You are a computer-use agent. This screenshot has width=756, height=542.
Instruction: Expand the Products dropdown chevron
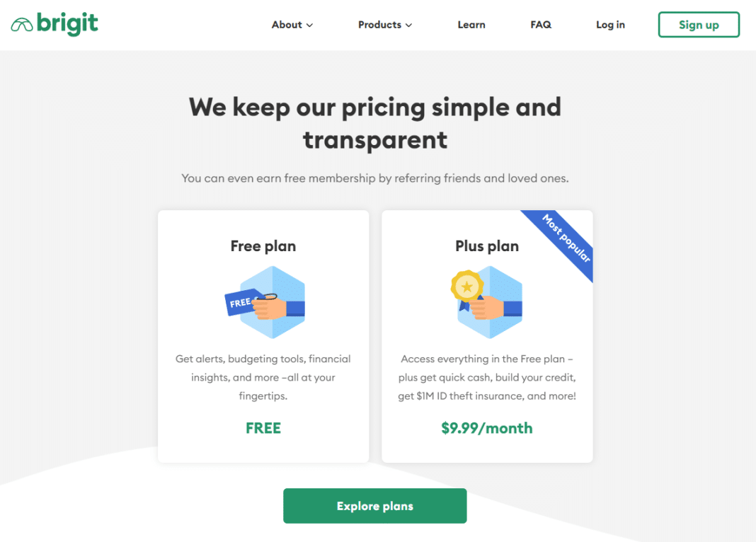[409, 25]
